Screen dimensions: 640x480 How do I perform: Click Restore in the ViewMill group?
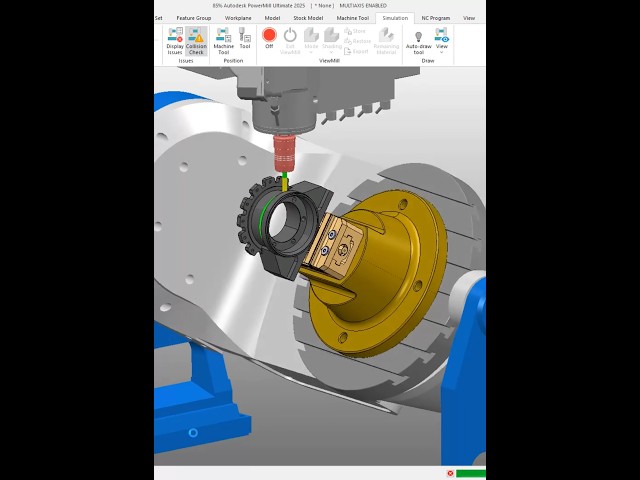coord(357,41)
